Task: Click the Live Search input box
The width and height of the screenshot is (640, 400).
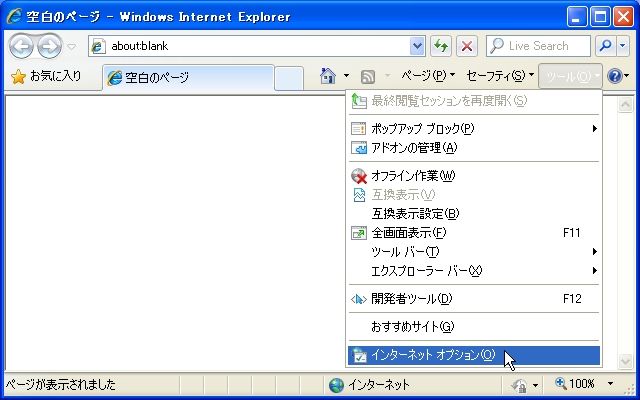Action: pos(538,46)
